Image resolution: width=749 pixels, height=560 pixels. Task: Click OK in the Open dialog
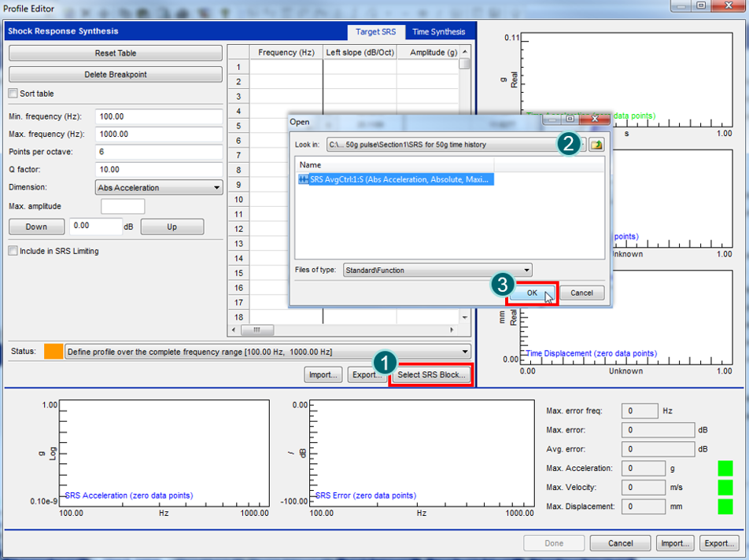tap(532, 293)
